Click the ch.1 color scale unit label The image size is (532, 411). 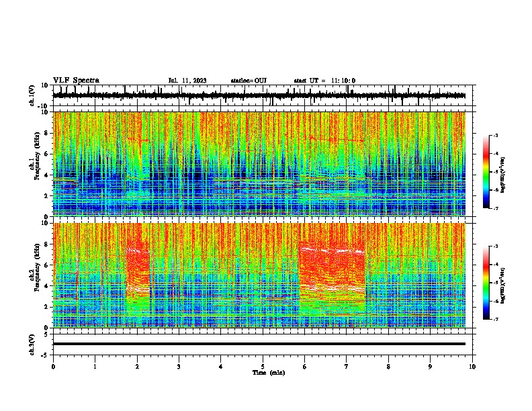click(x=502, y=175)
